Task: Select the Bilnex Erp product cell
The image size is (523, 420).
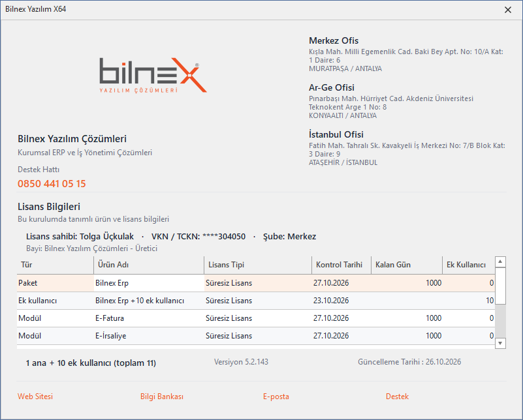Action: tap(149, 283)
